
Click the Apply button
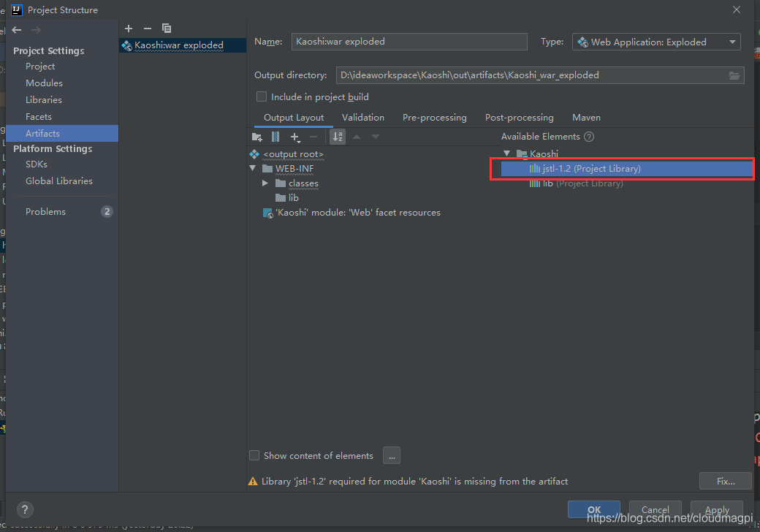pyautogui.click(x=717, y=509)
